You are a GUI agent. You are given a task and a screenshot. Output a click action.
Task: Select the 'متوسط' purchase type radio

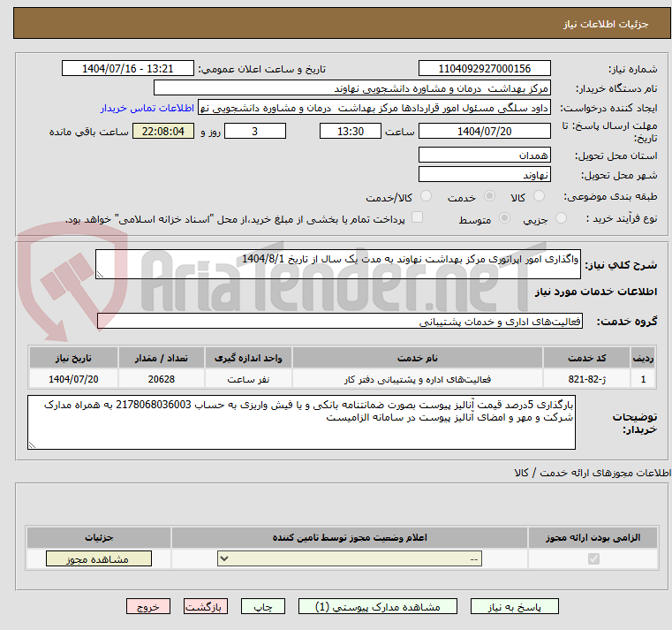click(x=505, y=218)
